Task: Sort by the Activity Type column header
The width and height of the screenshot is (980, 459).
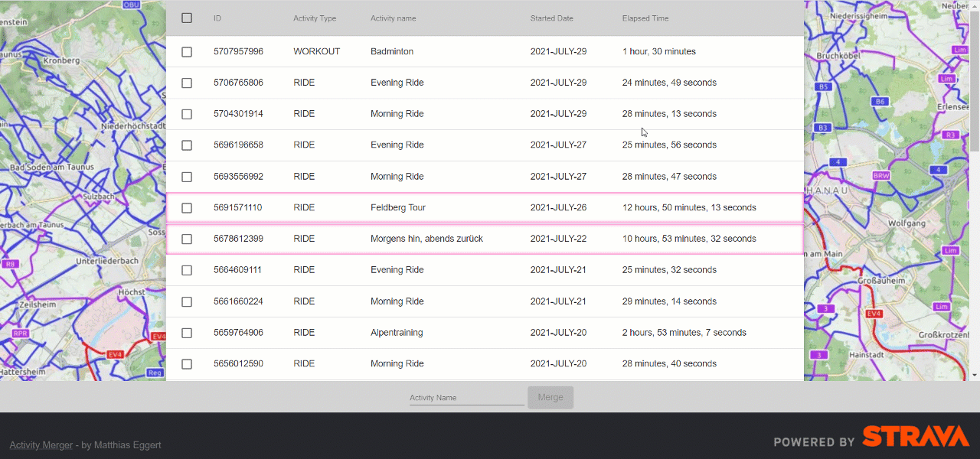Action: [314, 18]
